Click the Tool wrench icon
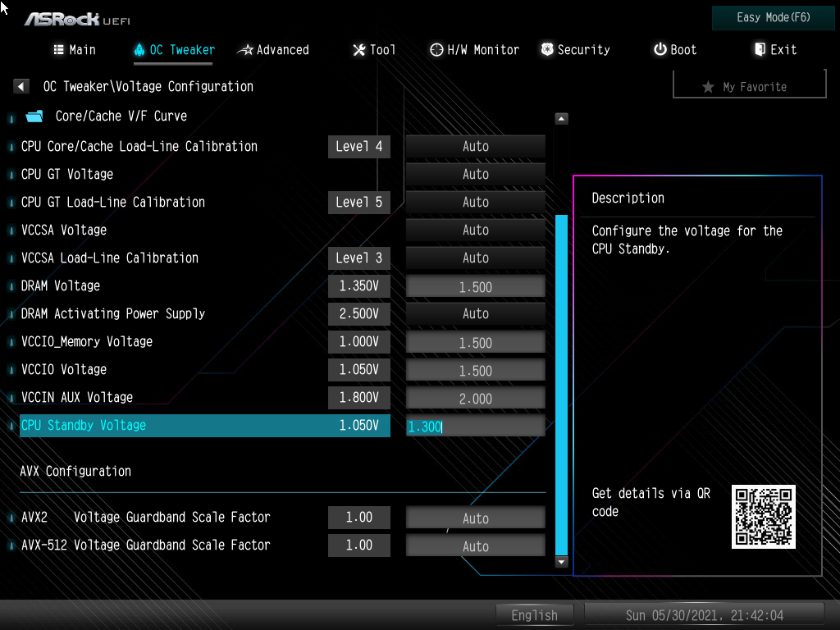The height and width of the screenshot is (630, 840). pos(359,50)
